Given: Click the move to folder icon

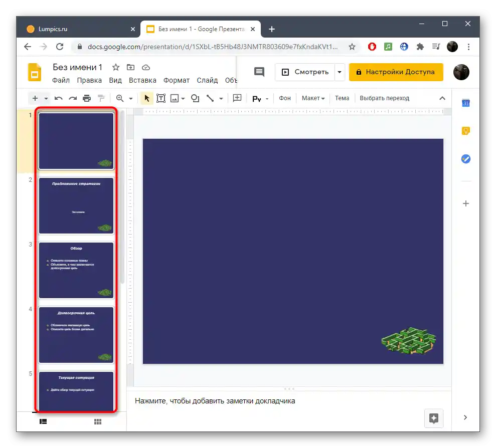Looking at the screenshot, I should (130, 67).
